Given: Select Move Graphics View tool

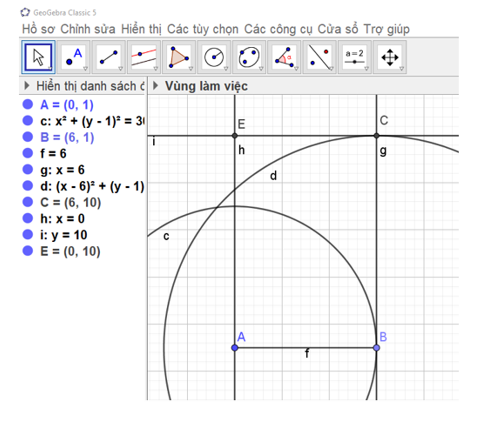Looking at the screenshot, I should coord(390,57).
